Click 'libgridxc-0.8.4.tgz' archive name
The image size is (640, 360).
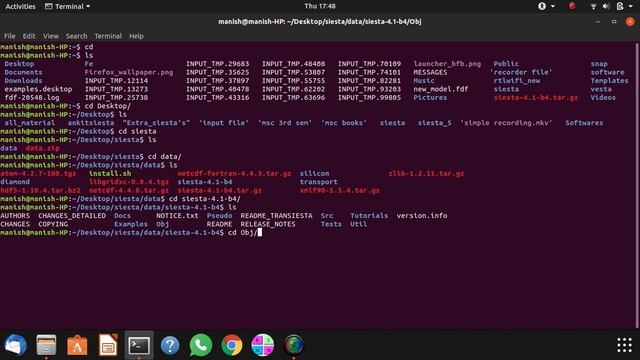[129, 182]
